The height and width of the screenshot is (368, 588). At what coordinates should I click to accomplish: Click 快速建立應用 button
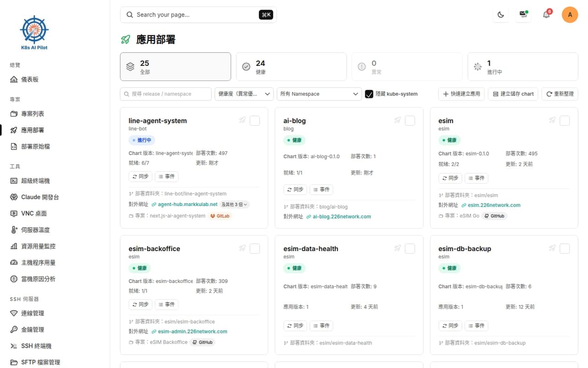pyautogui.click(x=461, y=94)
